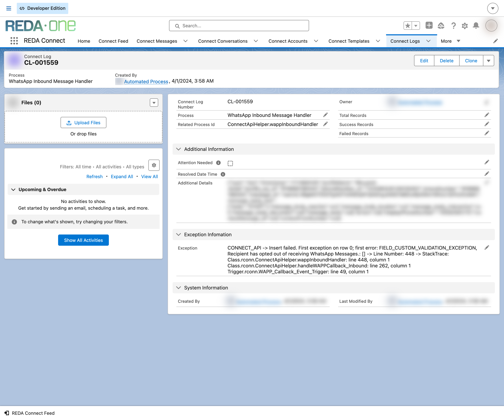Open the Connect Messages dropdown chevron
This screenshot has width=504, height=420.
click(185, 41)
